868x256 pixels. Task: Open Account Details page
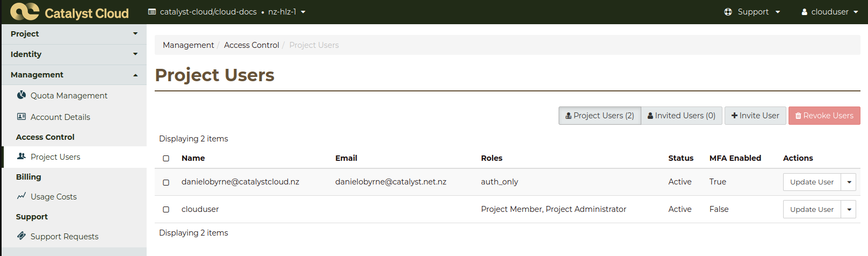pyautogui.click(x=60, y=117)
